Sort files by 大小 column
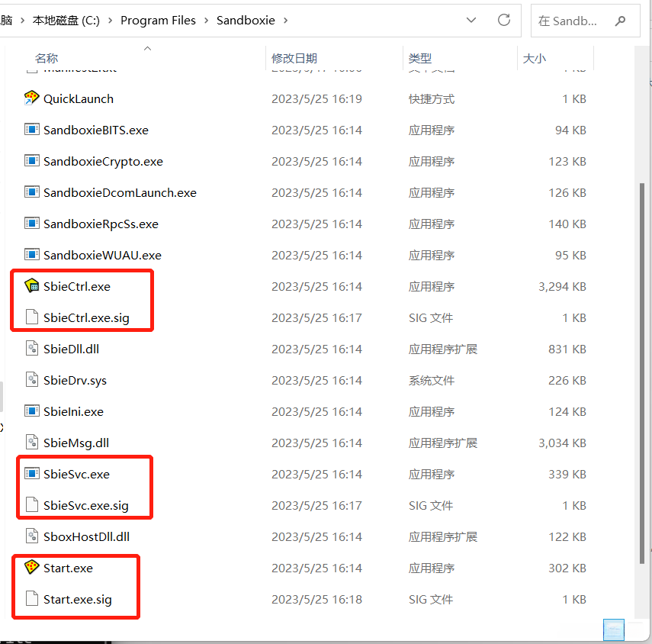The image size is (652, 644). [x=535, y=58]
